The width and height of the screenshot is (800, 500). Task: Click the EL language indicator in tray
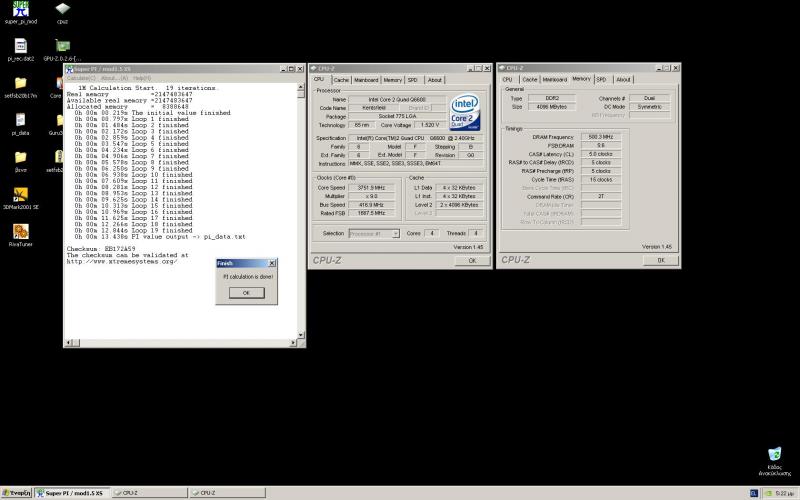754,493
